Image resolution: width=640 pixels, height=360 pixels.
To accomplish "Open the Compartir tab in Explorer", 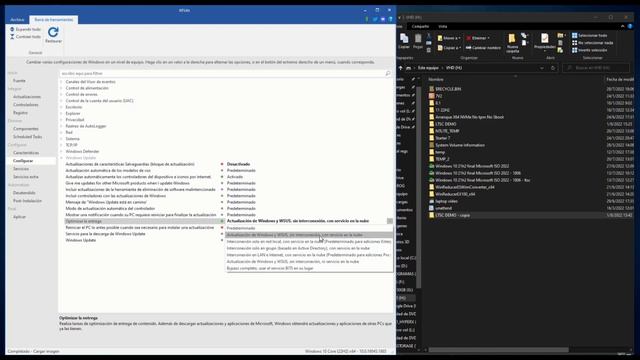I will pyautogui.click(x=420, y=27).
